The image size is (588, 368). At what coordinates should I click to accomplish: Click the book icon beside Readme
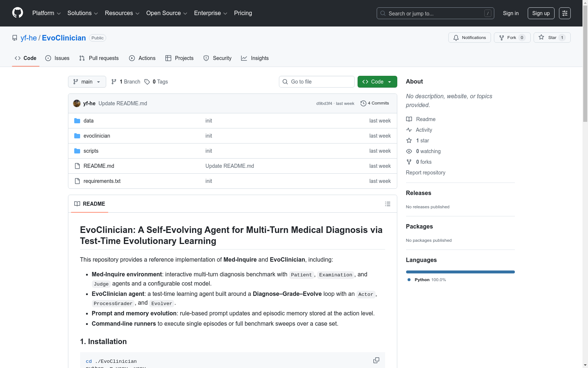coord(409,119)
